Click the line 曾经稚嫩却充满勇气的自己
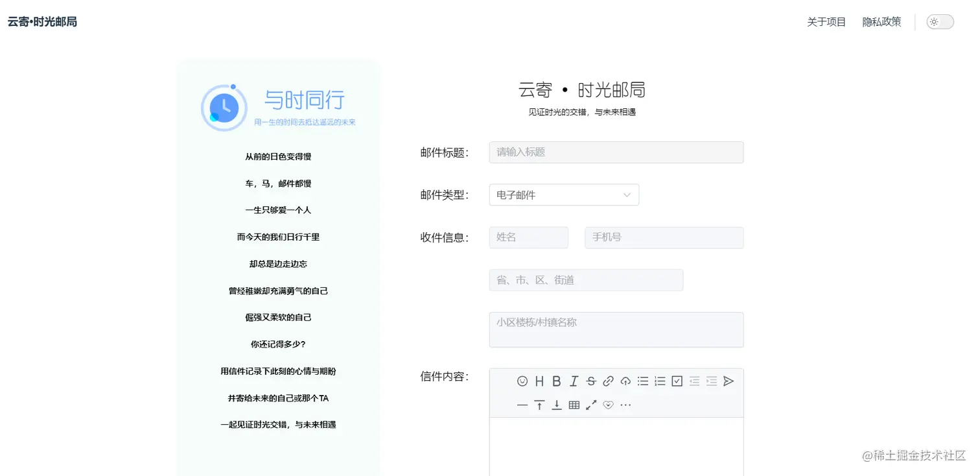Viewport: 980px width, 476px height. click(278, 291)
